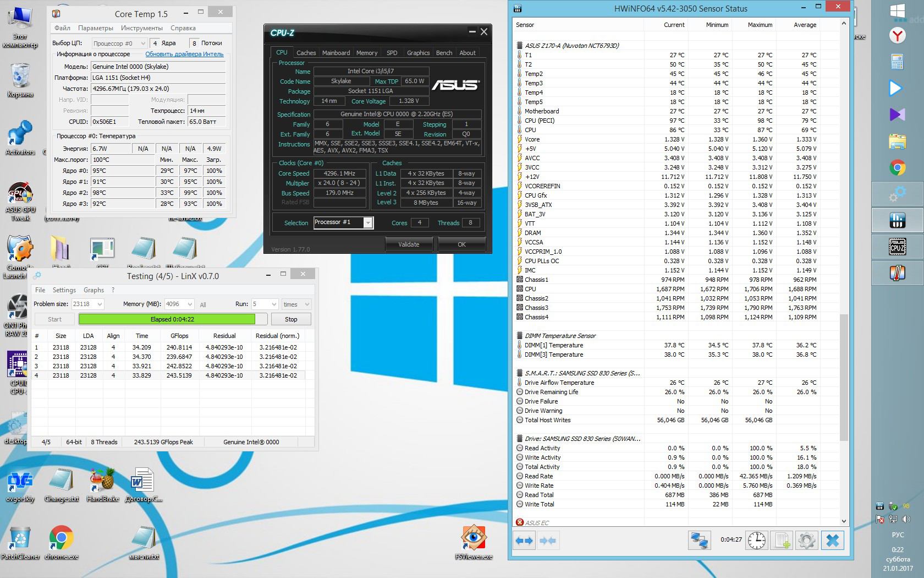The height and width of the screenshot is (578, 924).
Task: Switch to the Bench tab in CPU-Z
Action: (x=444, y=53)
